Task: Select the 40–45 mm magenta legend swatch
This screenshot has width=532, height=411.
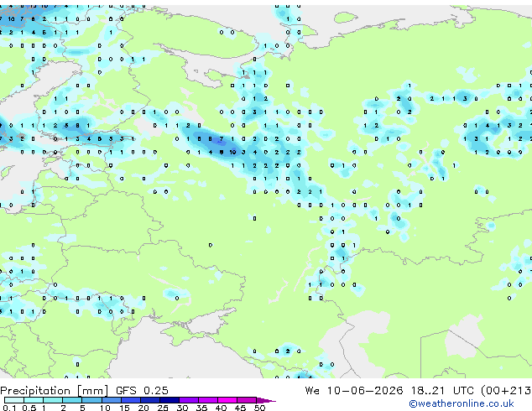Action: (x=227, y=400)
